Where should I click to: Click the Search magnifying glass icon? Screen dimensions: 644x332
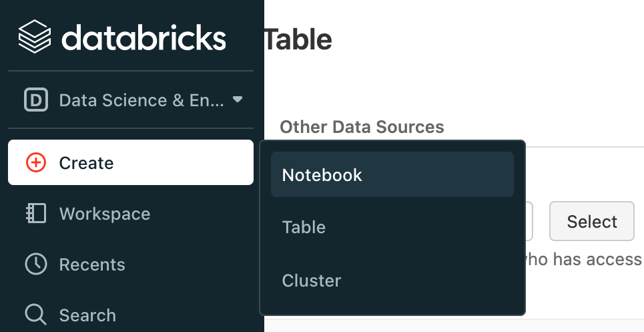point(35,315)
